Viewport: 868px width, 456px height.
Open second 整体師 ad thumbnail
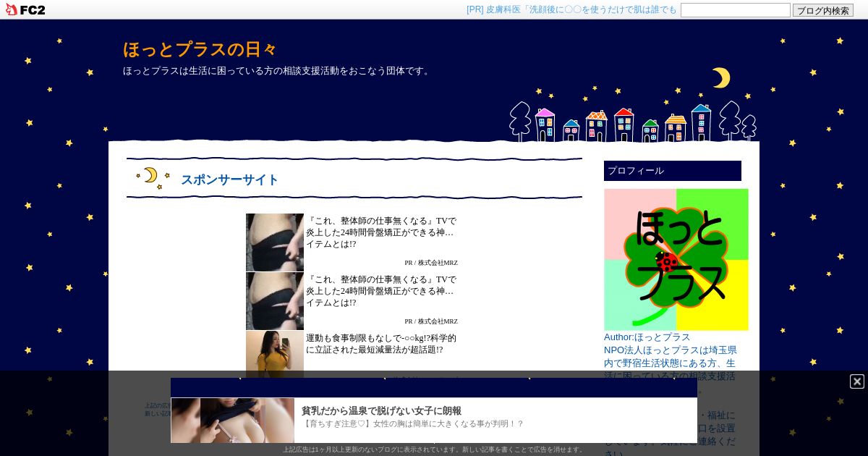275,301
